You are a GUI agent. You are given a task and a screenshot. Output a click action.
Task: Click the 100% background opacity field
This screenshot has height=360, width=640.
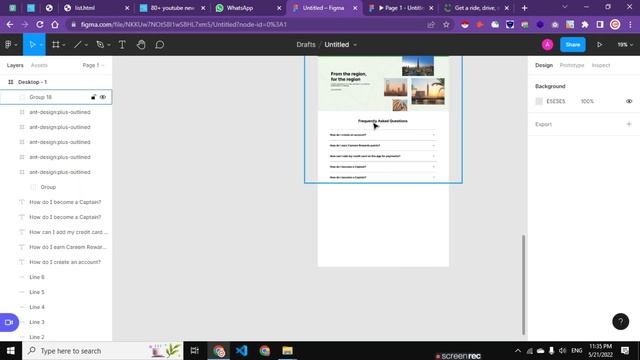[587, 101]
